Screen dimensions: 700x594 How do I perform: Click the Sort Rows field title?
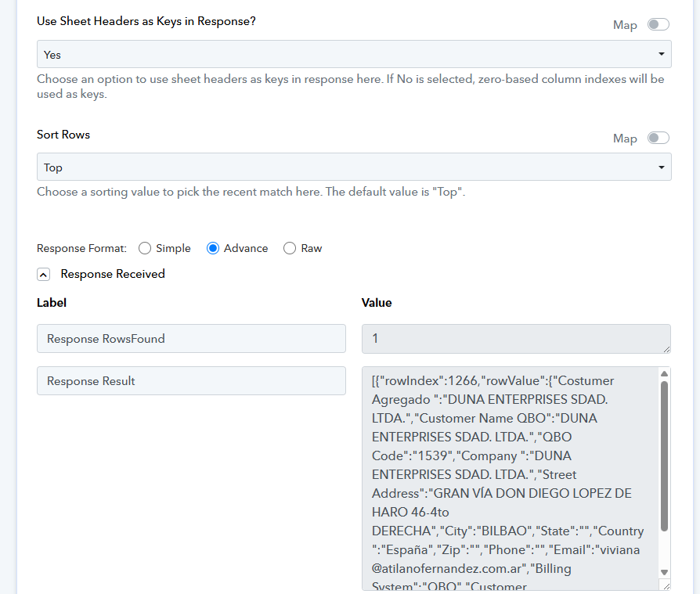63,135
